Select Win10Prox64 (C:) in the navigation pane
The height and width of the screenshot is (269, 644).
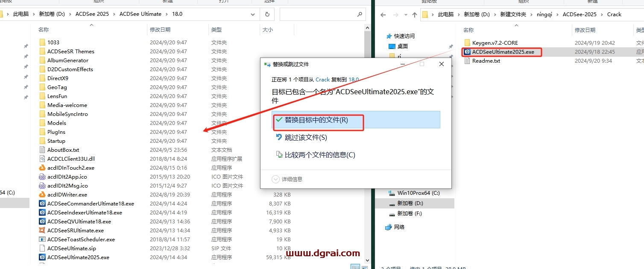pyautogui.click(x=418, y=193)
